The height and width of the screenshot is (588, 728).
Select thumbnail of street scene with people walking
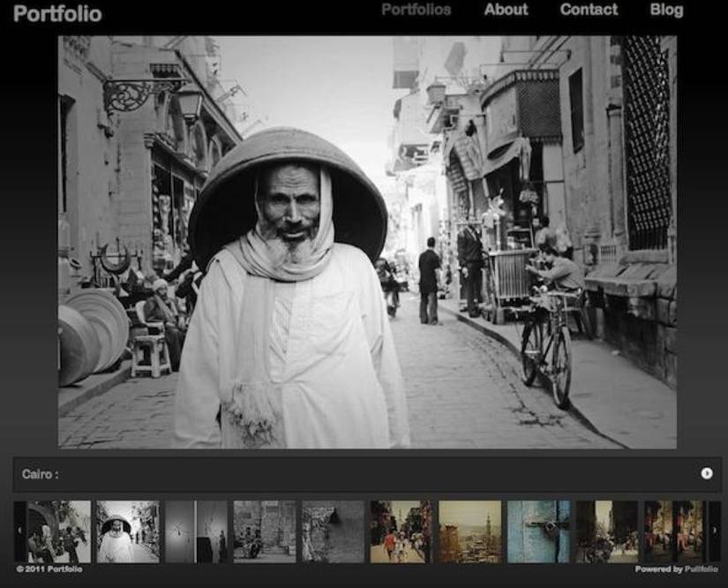59,531
